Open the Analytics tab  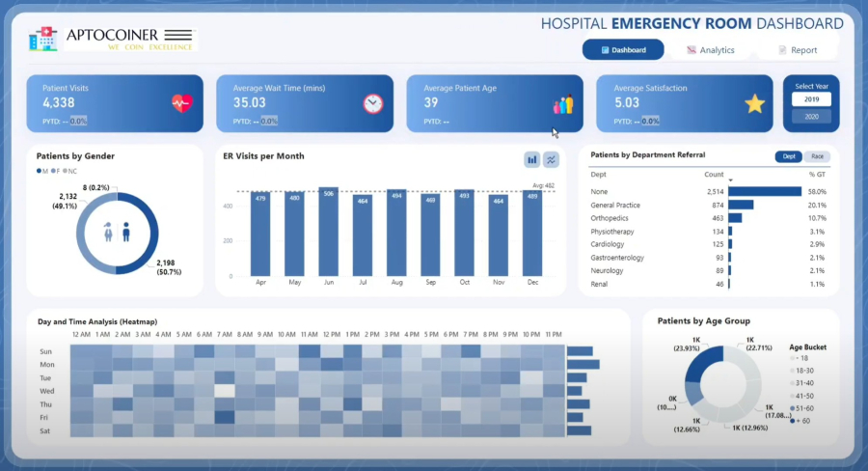[710, 50]
